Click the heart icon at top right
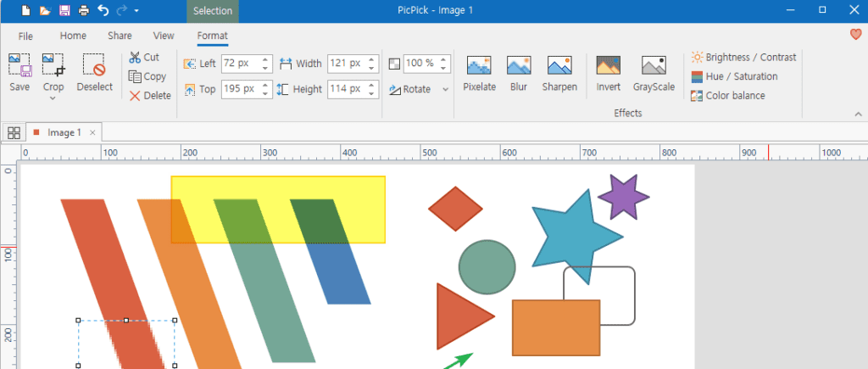The image size is (868, 369). point(856,34)
